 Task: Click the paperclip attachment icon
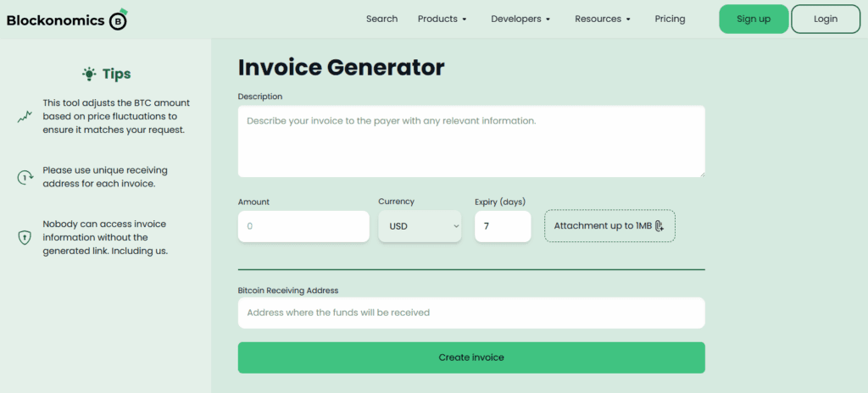point(659,226)
